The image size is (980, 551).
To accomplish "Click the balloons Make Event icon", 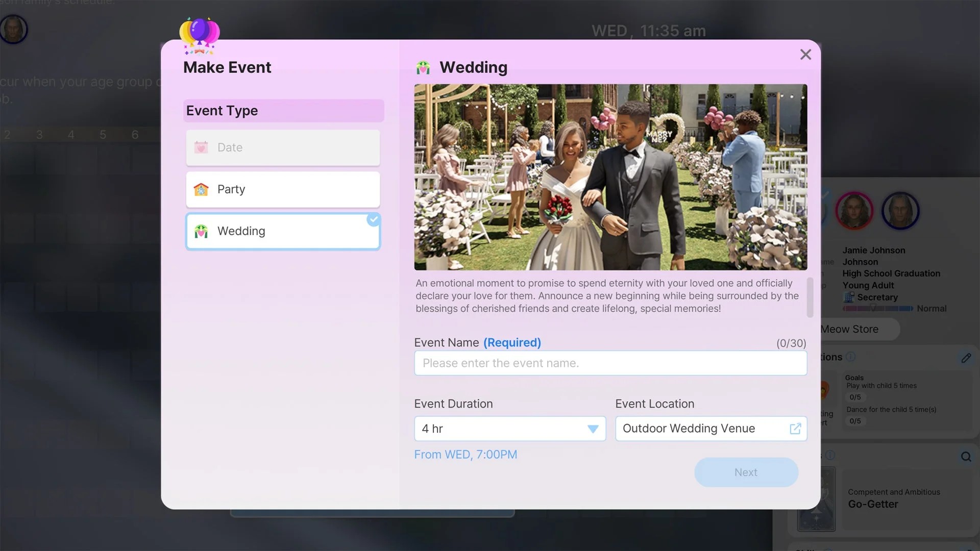I will click(200, 35).
